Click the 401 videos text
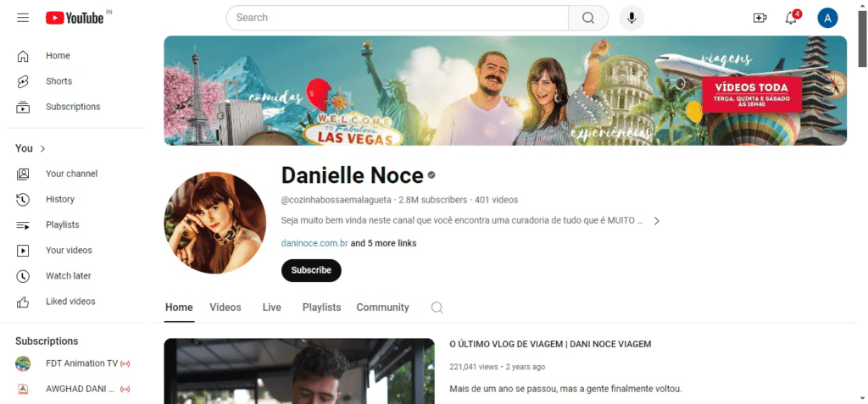This screenshot has height=404, width=868. (497, 200)
